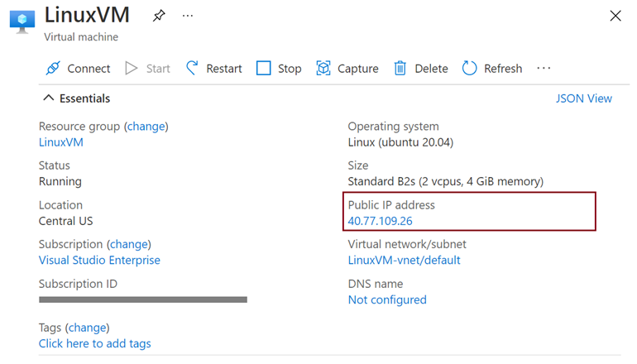
Task: Select the Standard B2s size text
Action: 446,182
